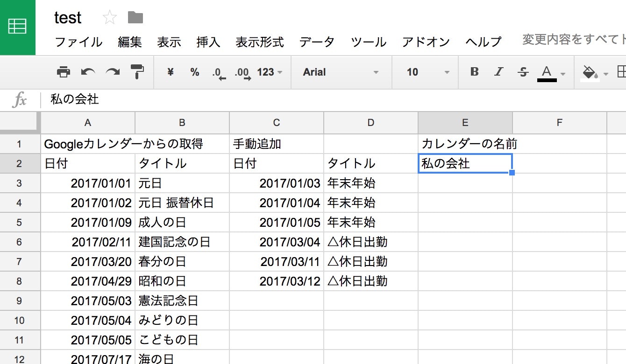Increase decimal places
The image size is (626, 364).
tap(243, 73)
